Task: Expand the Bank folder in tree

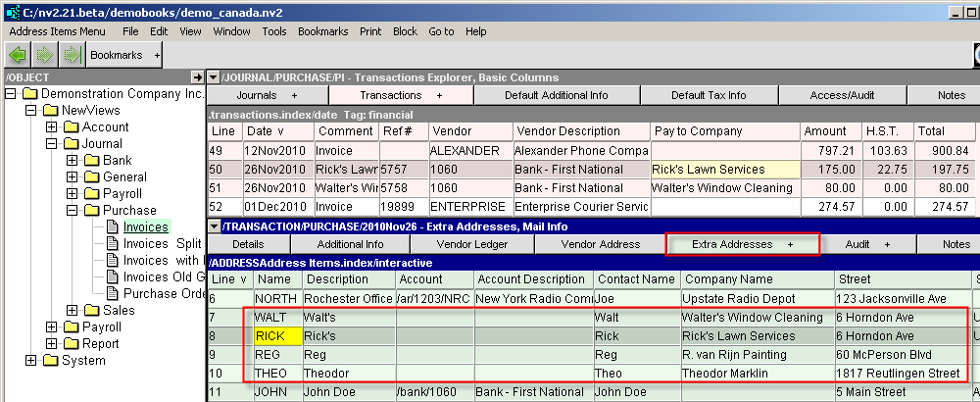Action: click(x=72, y=161)
